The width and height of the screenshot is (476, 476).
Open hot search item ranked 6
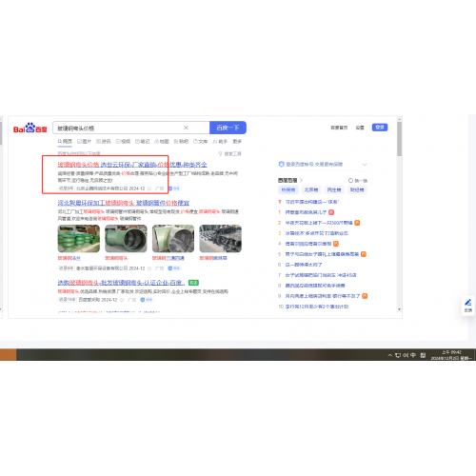pyautogui.click(x=304, y=265)
